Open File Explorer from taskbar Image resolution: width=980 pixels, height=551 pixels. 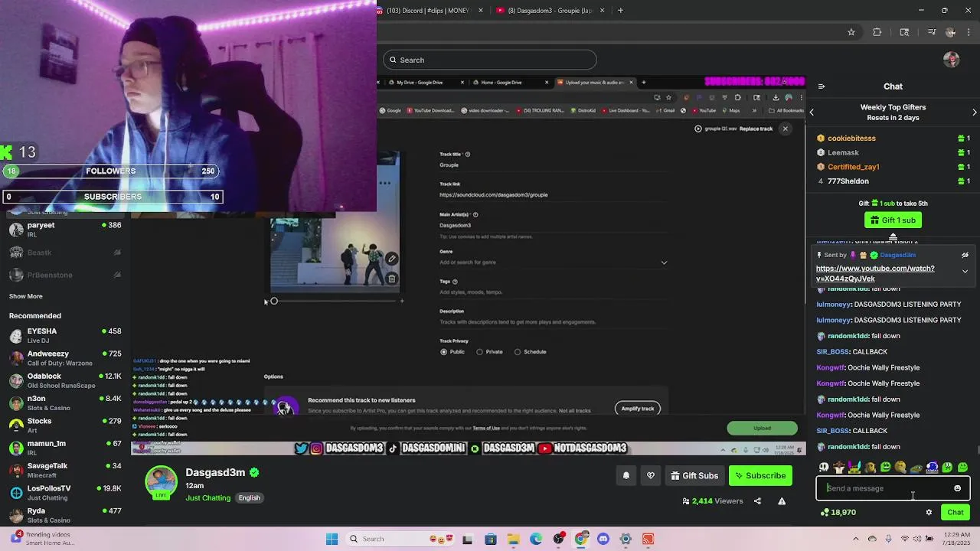point(513,539)
